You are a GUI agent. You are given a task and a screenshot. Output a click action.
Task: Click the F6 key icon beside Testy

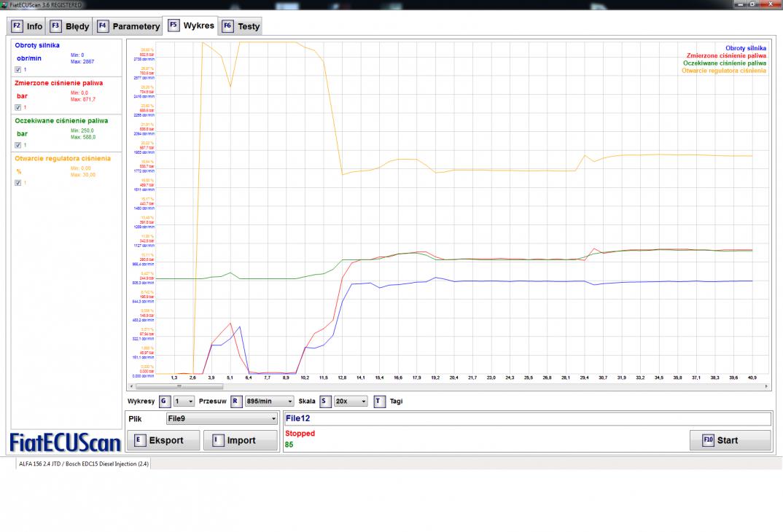click(x=227, y=26)
